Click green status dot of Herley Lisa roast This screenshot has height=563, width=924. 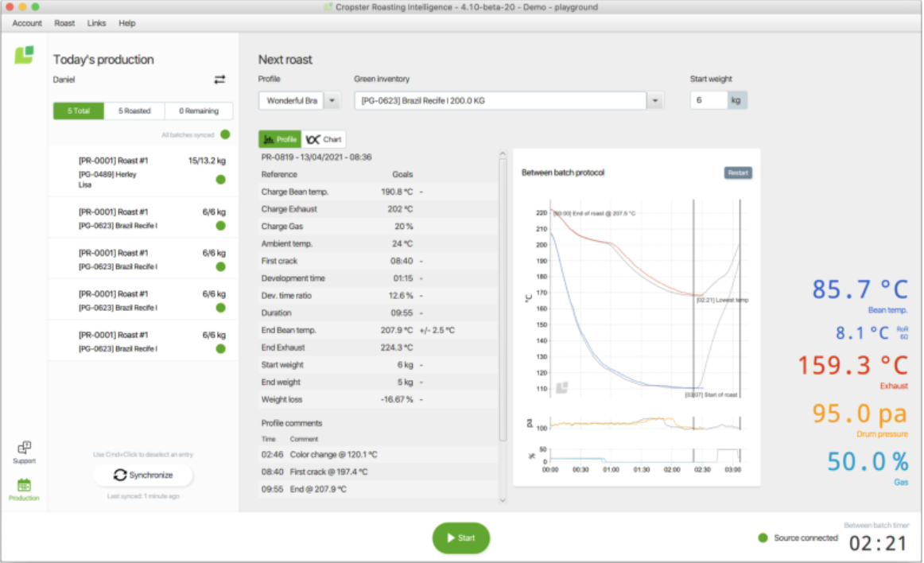click(221, 179)
